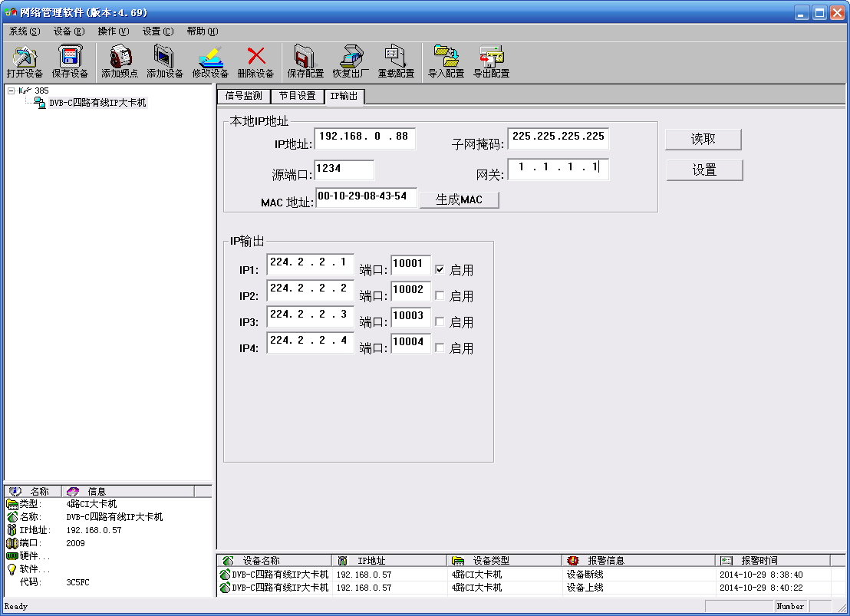The width and height of the screenshot is (850, 616).
Task: Uncheck the IP1 启用 checkbox
Action: 440,269
